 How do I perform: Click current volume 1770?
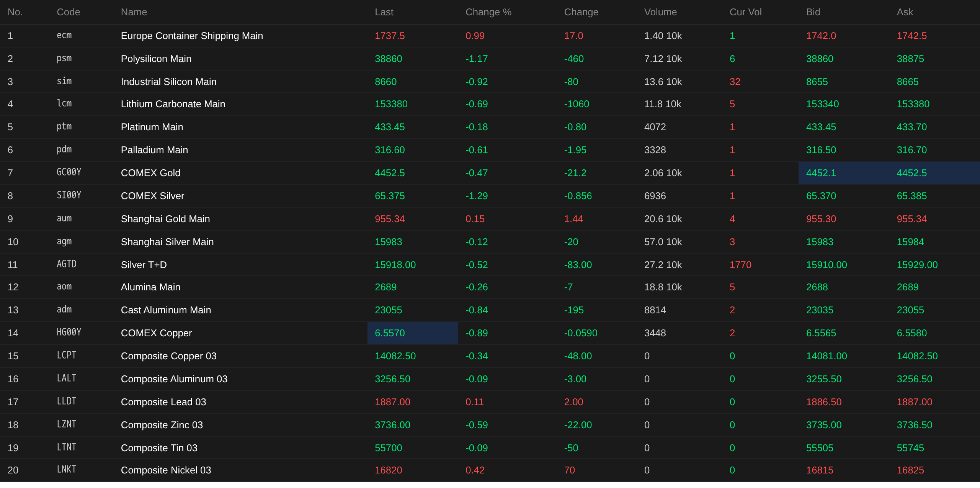[740, 265]
